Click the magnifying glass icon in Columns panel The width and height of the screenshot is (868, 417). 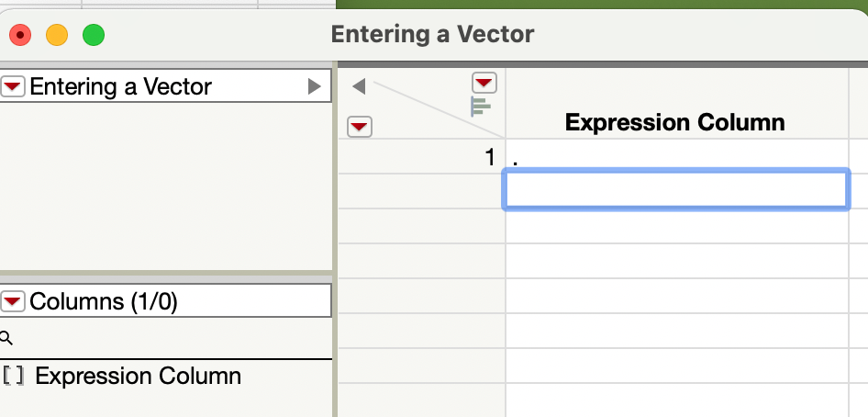(x=7, y=338)
